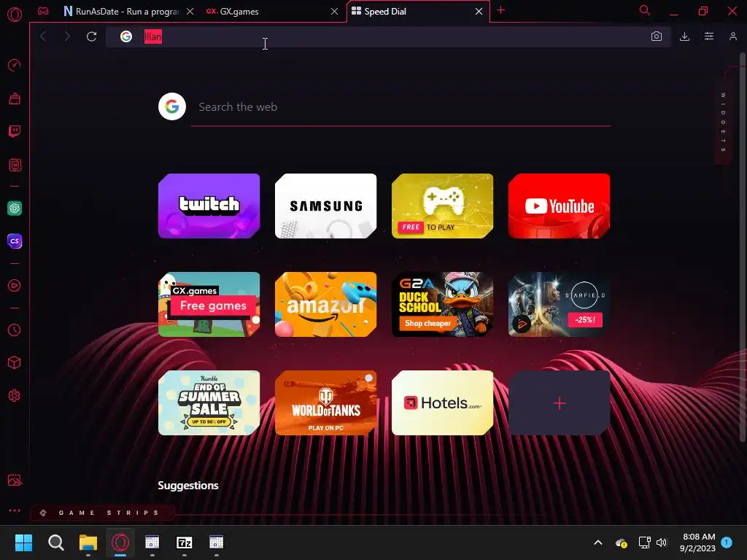747x560 pixels.
Task: Open File Explorer from taskbar
Action: click(x=88, y=542)
